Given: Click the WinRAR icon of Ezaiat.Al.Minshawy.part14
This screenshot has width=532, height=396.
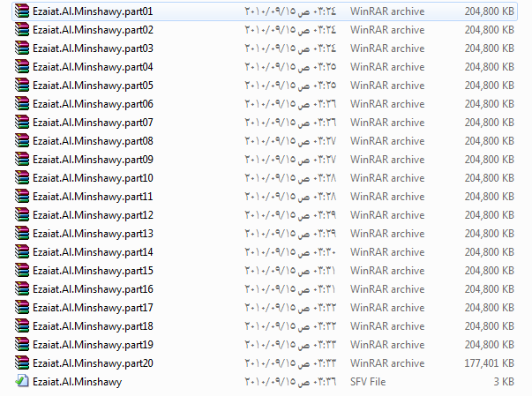Looking at the screenshot, I should click(22, 252).
